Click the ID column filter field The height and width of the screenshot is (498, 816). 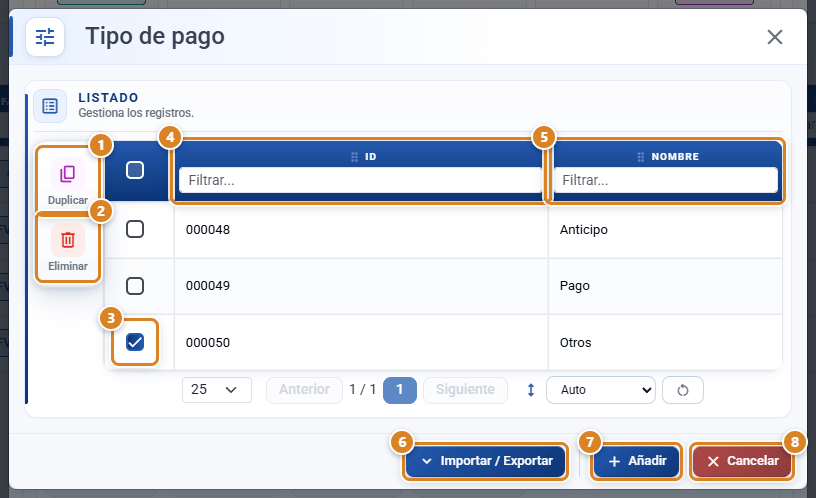tap(360, 180)
